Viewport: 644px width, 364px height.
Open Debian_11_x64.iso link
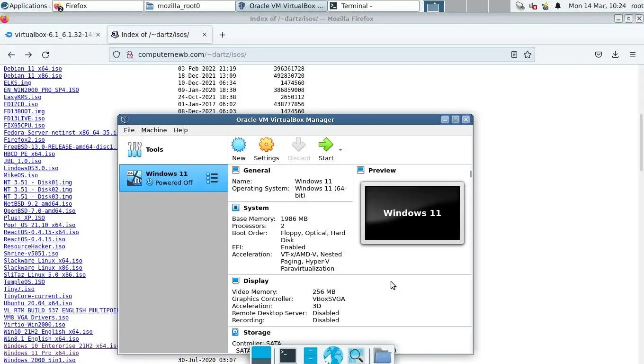tap(33, 69)
